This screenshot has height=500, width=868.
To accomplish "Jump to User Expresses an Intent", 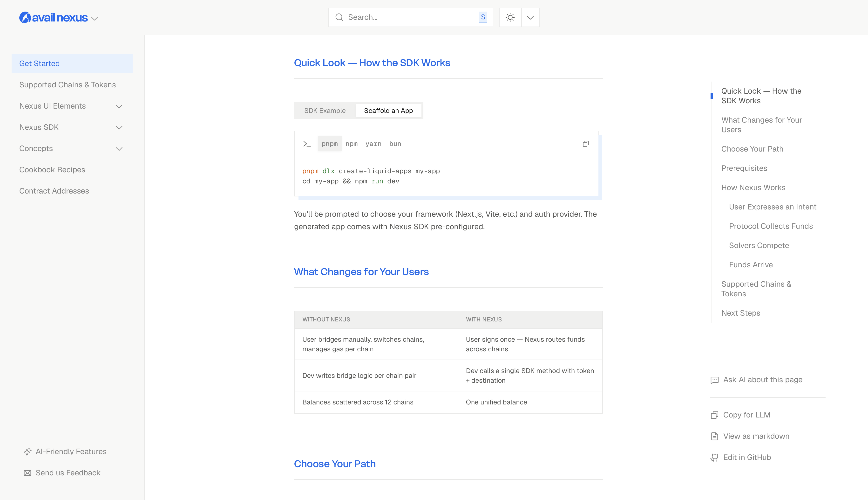I will [773, 207].
